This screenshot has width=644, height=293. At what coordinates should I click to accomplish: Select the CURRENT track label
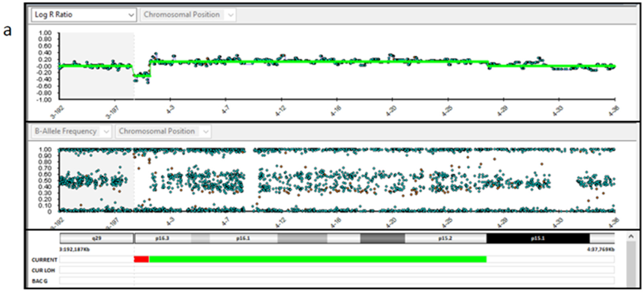click(x=44, y=260)
